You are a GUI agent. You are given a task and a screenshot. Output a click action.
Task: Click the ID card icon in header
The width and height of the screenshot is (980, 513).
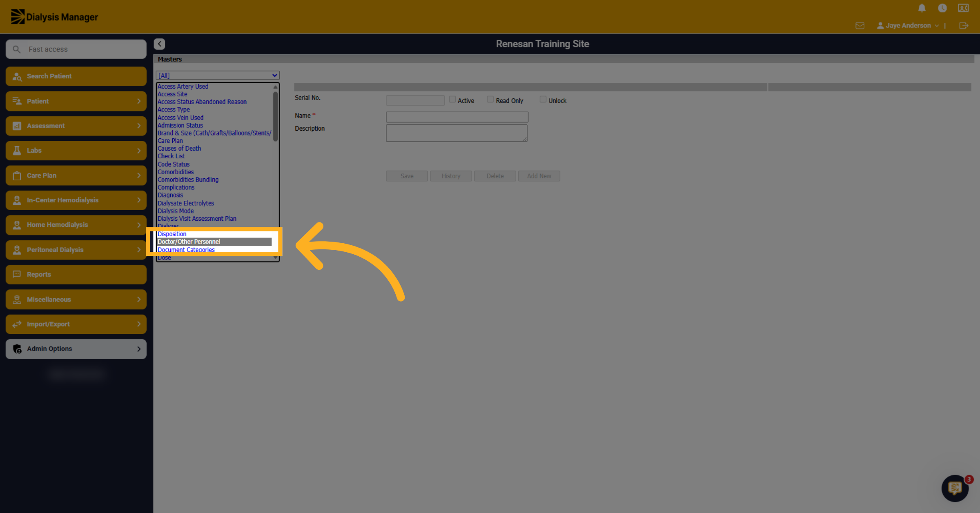pos(963,8)
